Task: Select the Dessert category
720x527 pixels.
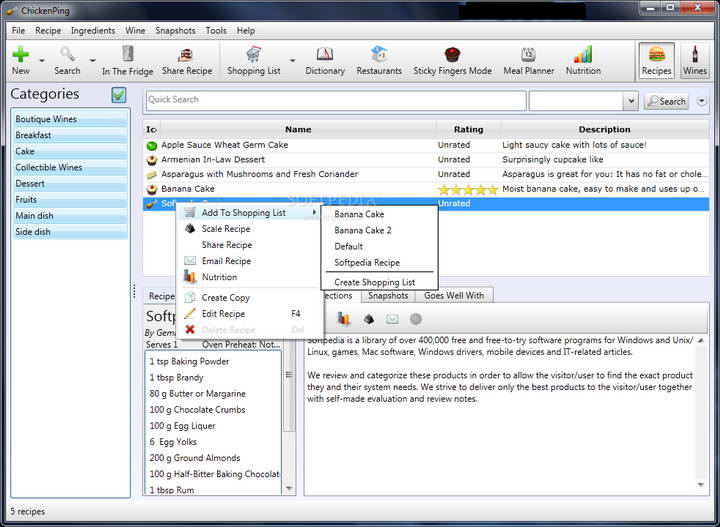Action: pos(70,184)
